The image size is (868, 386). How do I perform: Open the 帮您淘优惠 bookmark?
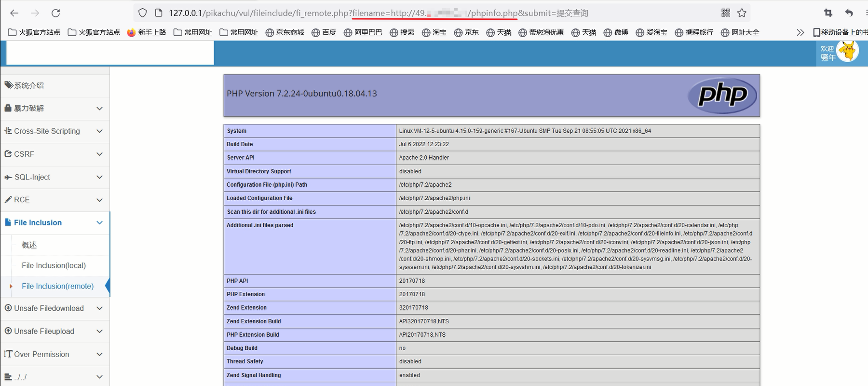pyautogui.click(x=542, y=32)
